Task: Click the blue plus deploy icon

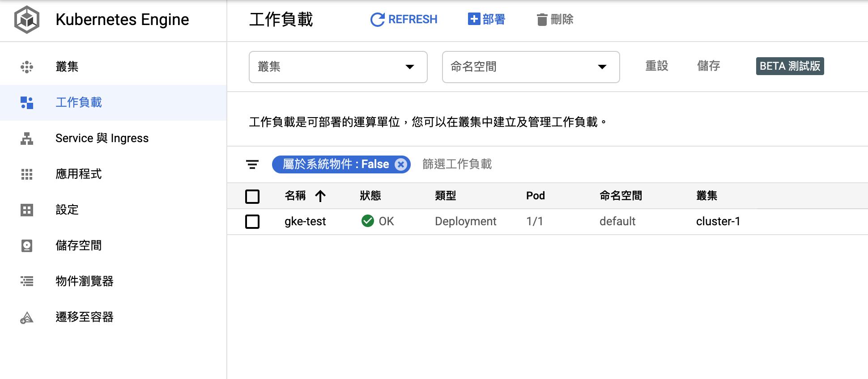Action: [474, 19]
